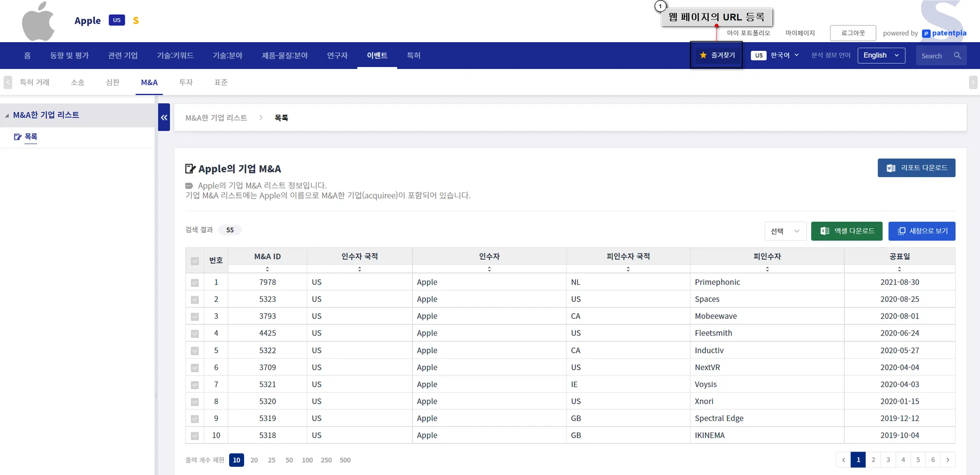Screen dimensions: 980x475
Task: Sort by 피인수자 국적 column arrows
Action: pyautogui.click(x=628, y=269)
